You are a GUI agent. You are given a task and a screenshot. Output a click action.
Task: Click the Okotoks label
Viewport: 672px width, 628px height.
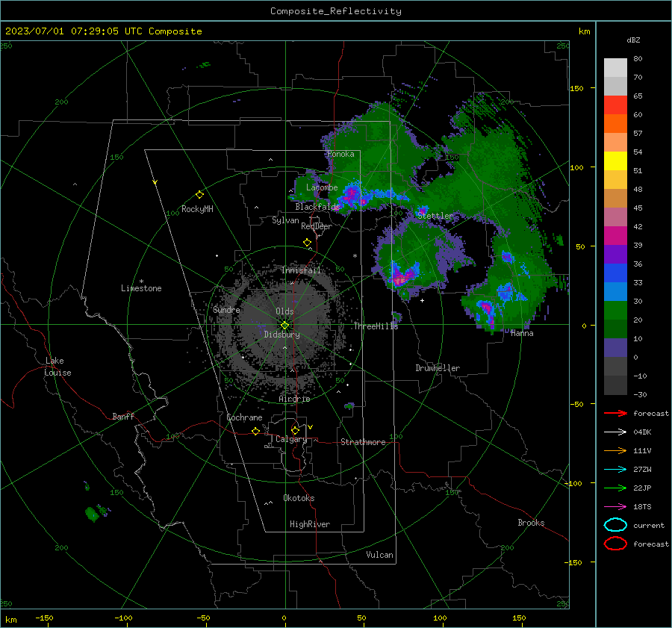pyautogui.click(x=299, y=498)
